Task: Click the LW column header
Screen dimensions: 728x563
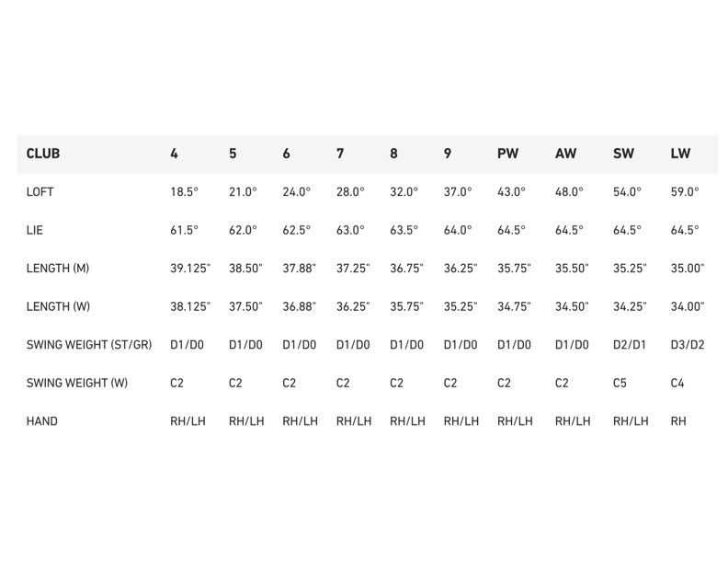Action: pos(680,154)
